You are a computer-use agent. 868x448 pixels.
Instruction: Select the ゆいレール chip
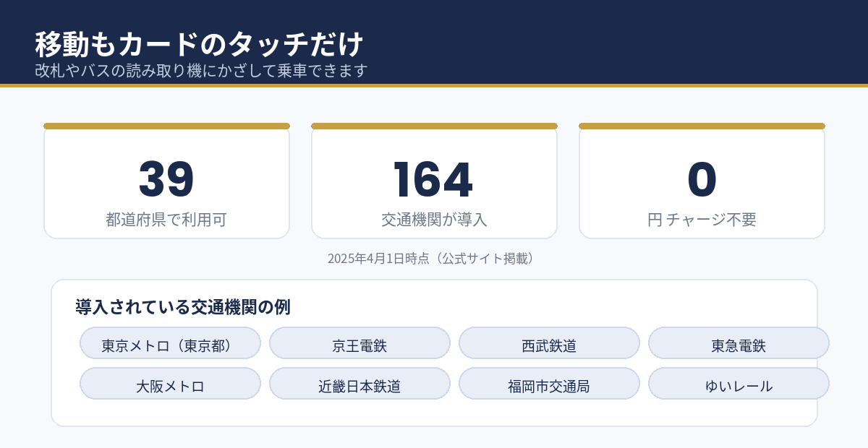pyautogui.click(x=739, y=384)
